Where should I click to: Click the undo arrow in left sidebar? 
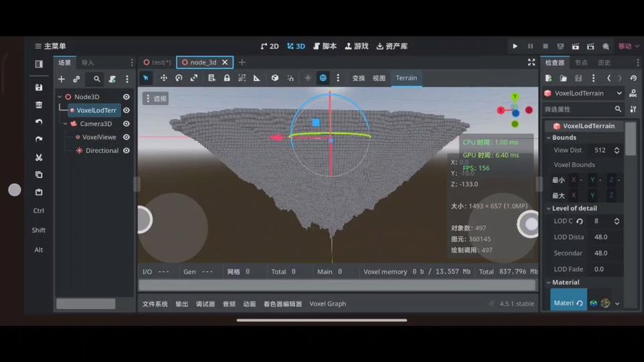39,122
